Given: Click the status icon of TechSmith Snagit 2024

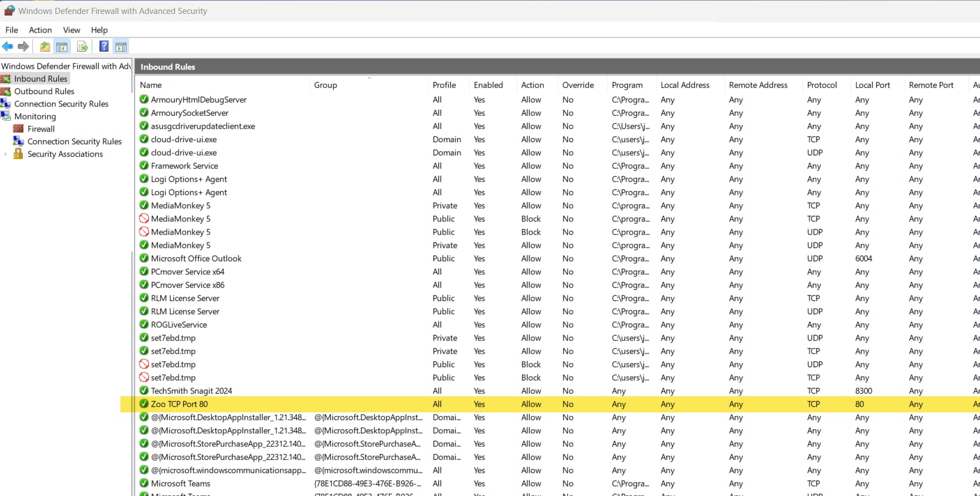Looking at the screenshot, I should [x=144, y=391].
